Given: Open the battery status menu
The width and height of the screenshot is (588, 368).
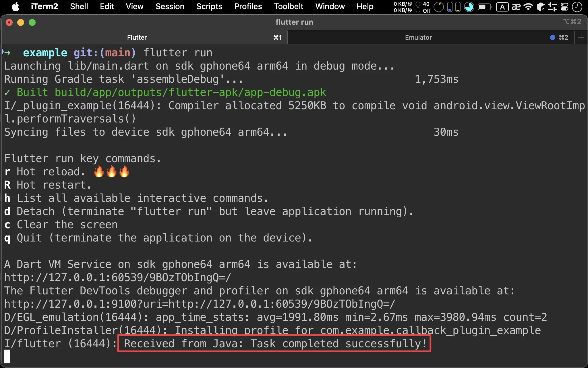Looking at the screenshot, I should [x=485, y=7].
